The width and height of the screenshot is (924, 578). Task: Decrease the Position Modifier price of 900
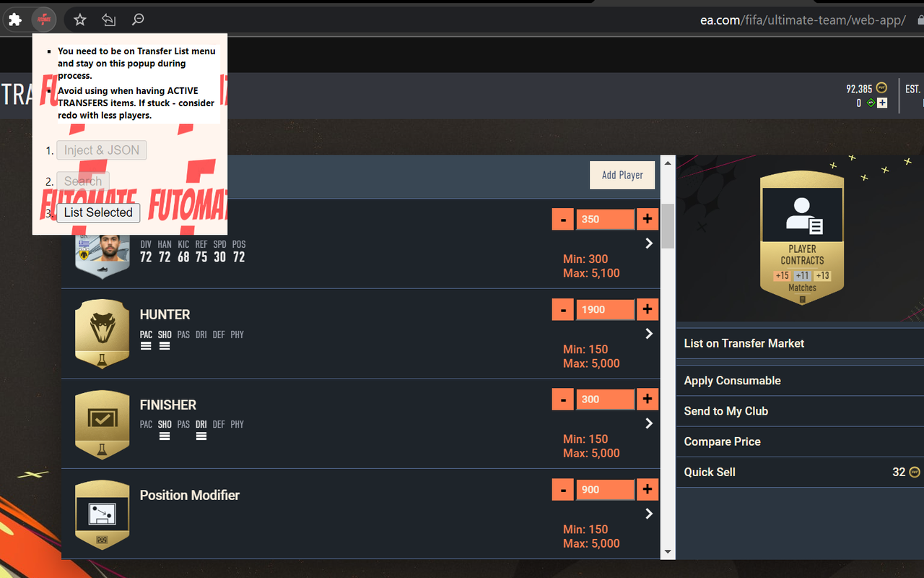[x=563, y=489]
